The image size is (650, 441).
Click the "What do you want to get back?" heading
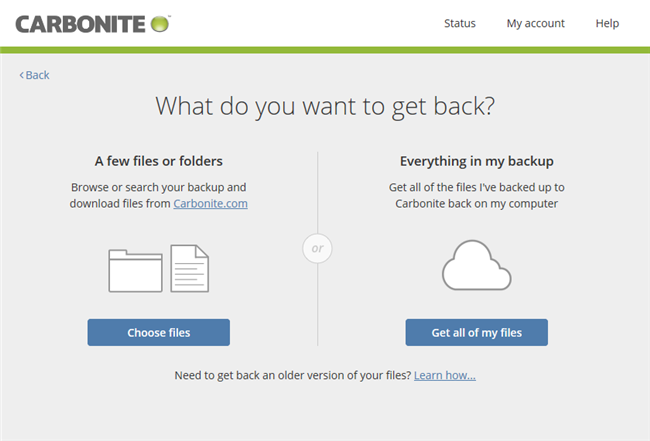pyautogui.click(x=325, y=107)
